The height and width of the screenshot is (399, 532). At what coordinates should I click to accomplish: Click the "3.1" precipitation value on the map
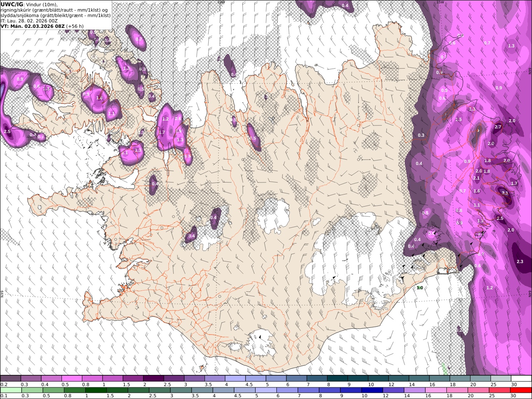point(505,193)
